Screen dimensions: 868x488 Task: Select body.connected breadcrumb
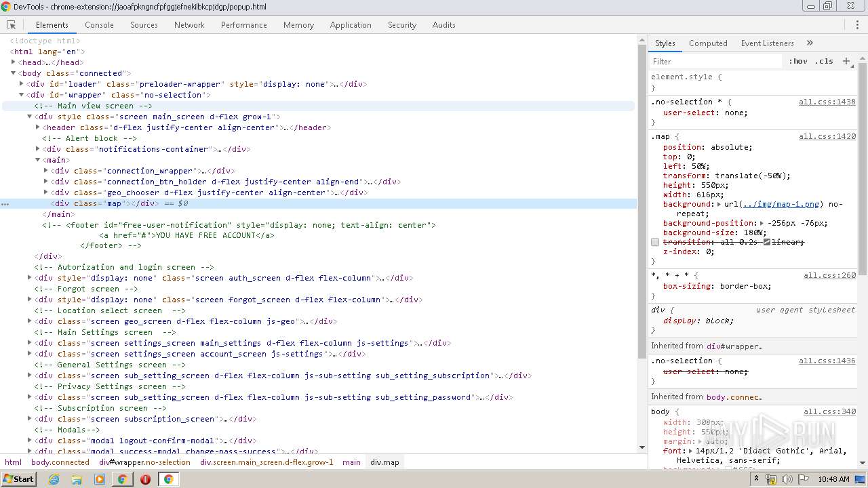tap(60, 462)
